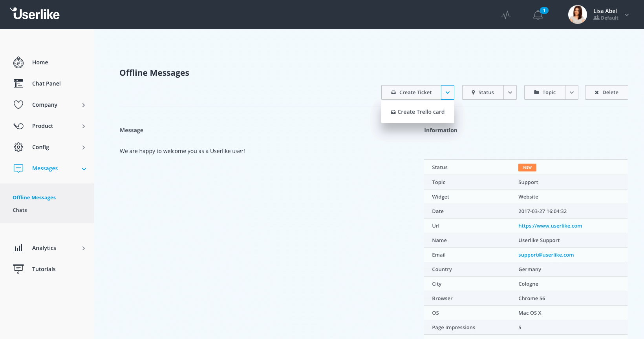Screen dimensions: 644x339
Task: Click the Status button
Action: point(483,92)
